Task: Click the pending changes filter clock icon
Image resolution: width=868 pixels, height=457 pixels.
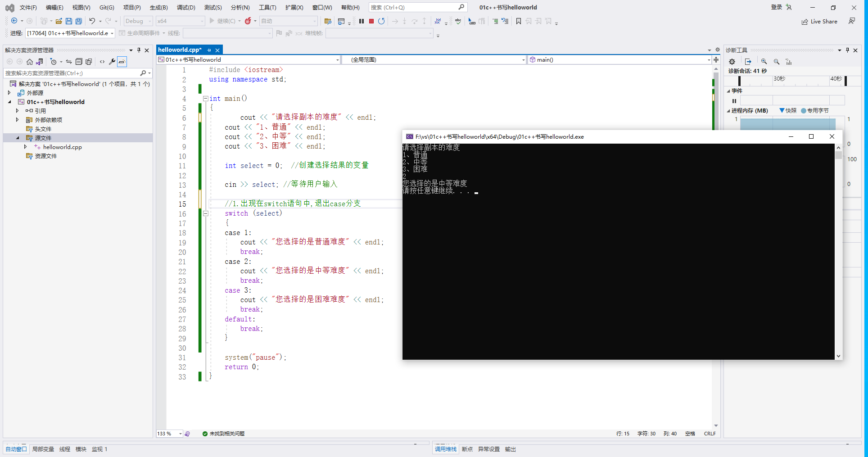Action: coord(53,62)
